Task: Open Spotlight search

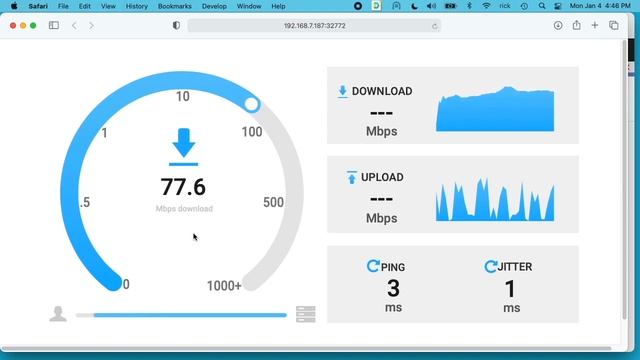Action: tap(542, 6)
